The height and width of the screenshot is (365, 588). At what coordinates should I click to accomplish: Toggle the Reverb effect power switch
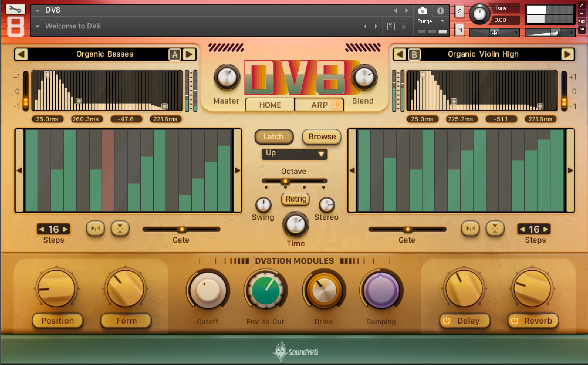515,321
